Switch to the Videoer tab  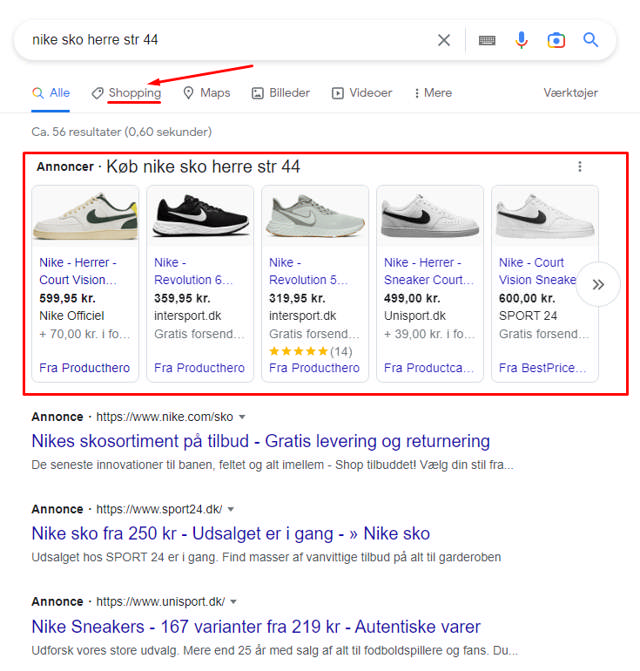tap(362, 93)
